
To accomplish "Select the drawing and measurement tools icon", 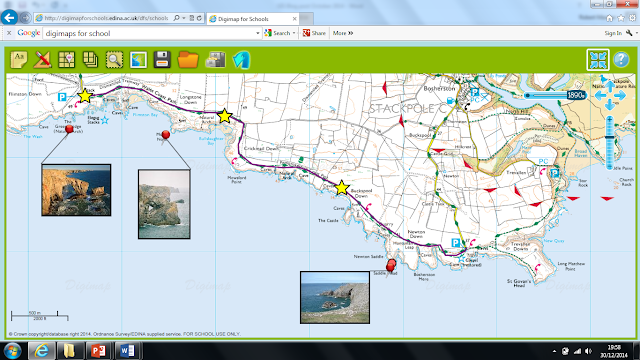I will click(42, 60).
